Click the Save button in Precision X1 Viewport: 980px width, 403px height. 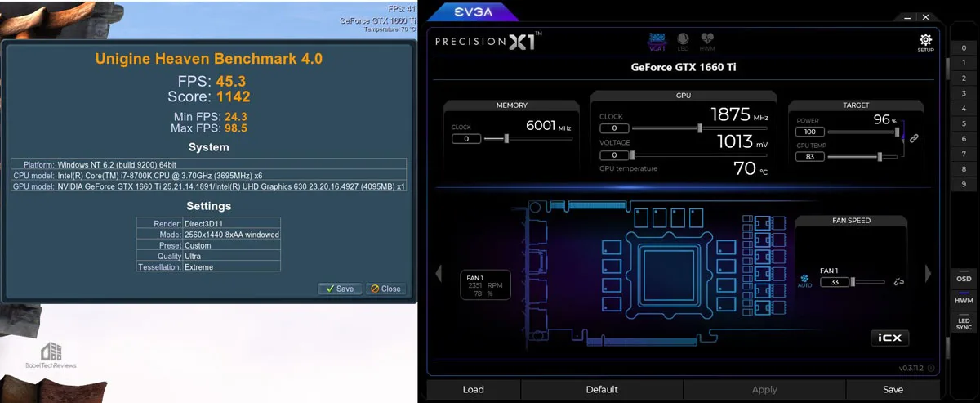click(x=893, y=390)
